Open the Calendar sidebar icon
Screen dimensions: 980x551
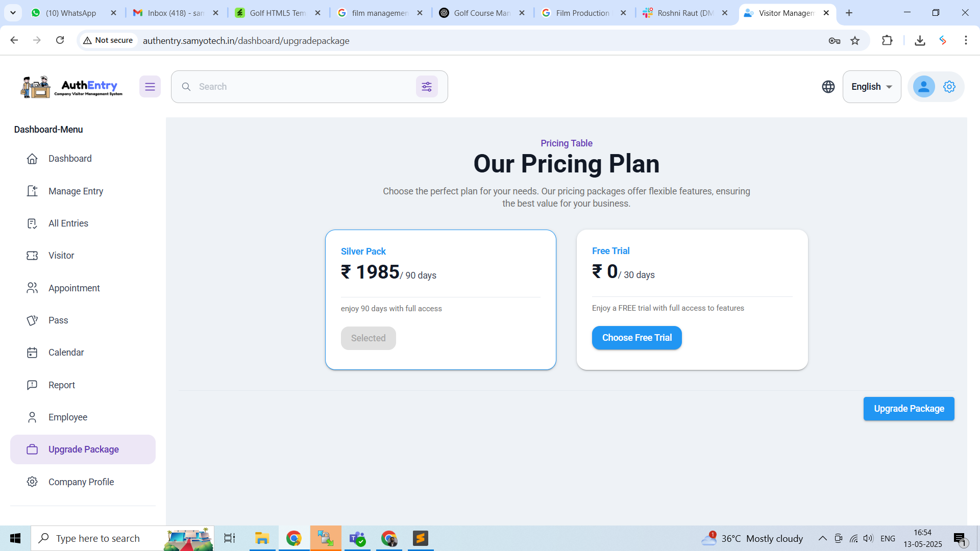point(32,353)
